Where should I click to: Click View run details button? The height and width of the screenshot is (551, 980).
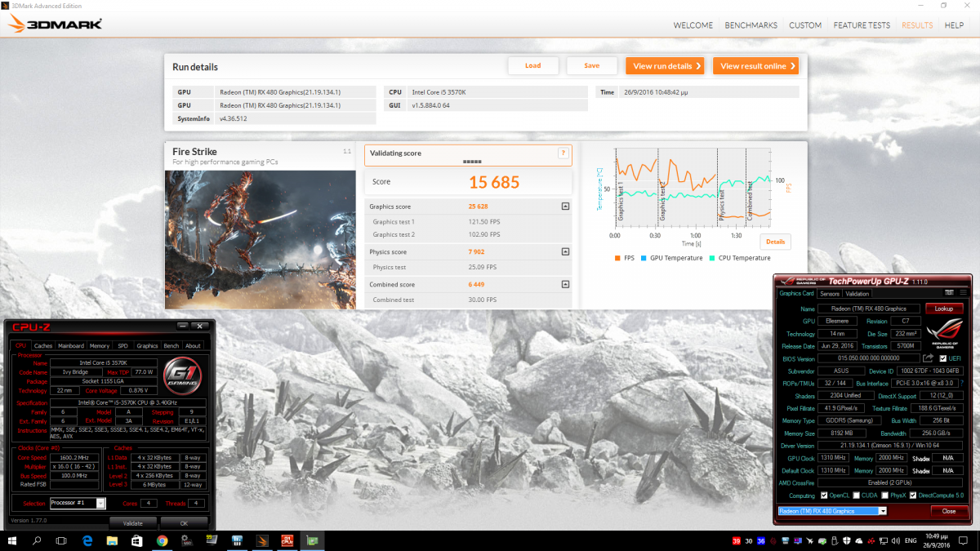pyautogui.click(x=666, y=66)
